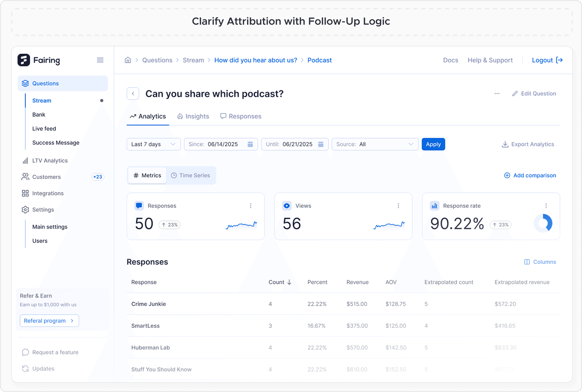Image resolution: width=582 pixels, height=392 pixels.
Task: Sort by Count column arrow
Action: pos(289,282)
